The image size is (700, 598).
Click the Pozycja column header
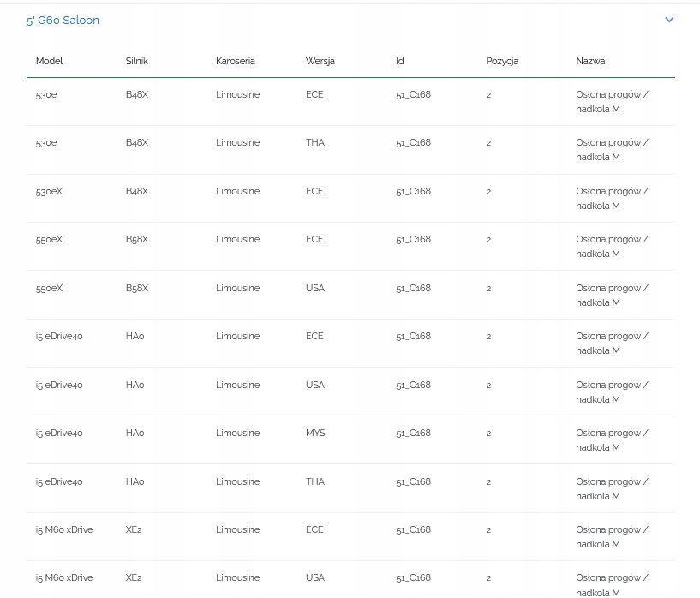click(x=502, y=61)
